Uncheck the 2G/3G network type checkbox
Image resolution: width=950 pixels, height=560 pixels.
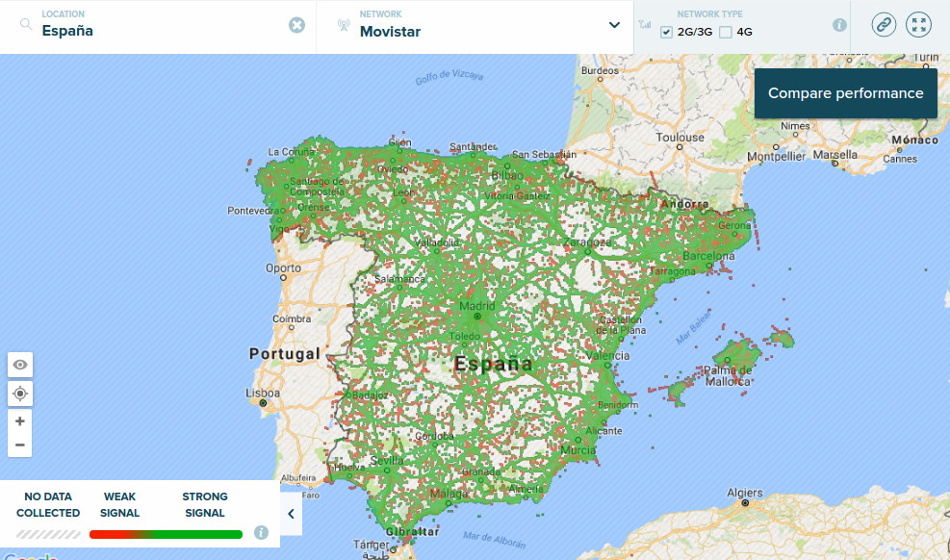point(666,32)
